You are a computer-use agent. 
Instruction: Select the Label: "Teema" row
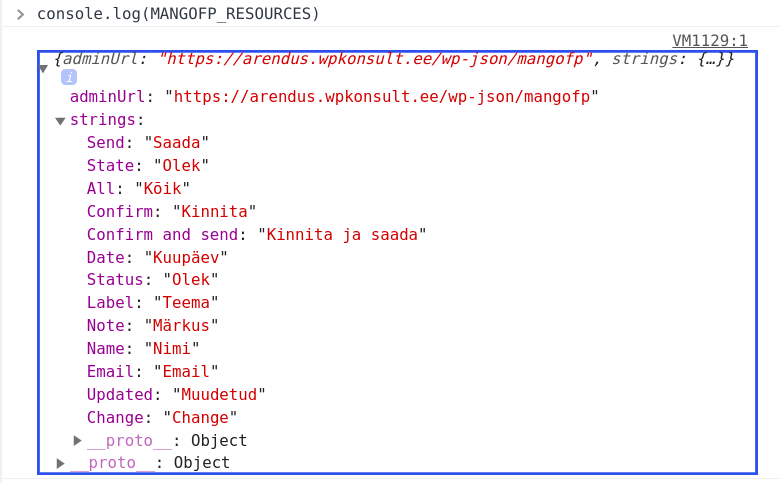(152, 303)
